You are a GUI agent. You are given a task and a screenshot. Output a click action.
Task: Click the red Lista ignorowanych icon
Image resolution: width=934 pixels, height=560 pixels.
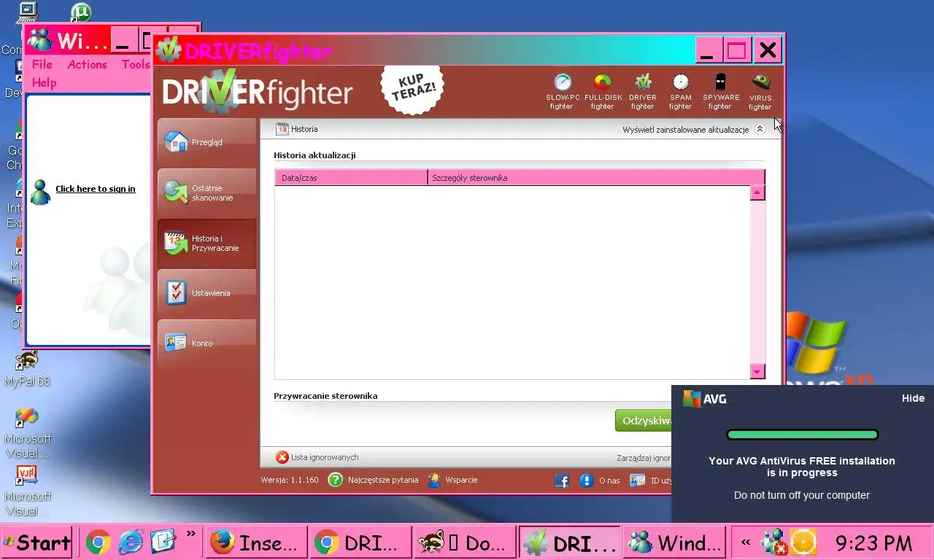pos(282,457)
